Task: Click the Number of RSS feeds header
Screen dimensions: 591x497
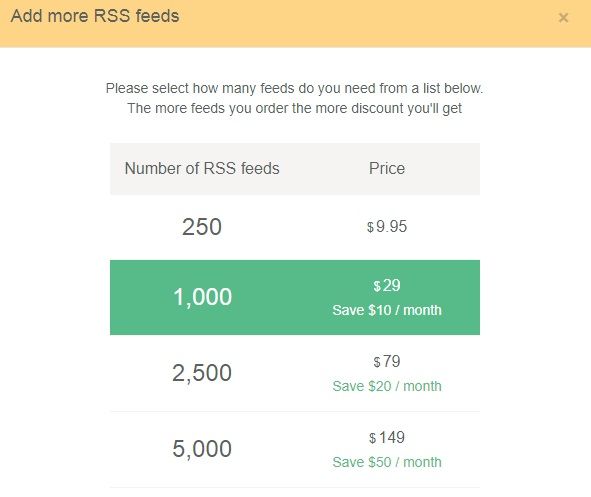Action: pos(202,168)
